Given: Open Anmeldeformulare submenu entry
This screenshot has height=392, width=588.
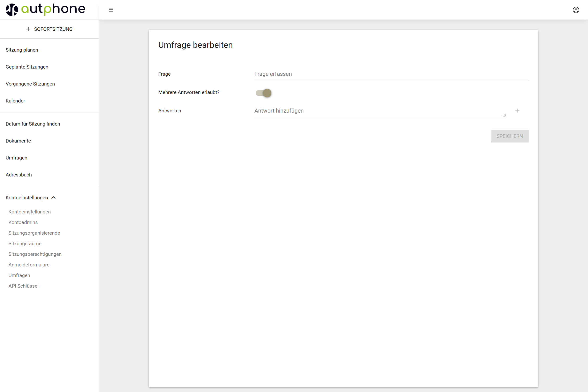Looking at the screenshot, I should [x=29, y=265].
